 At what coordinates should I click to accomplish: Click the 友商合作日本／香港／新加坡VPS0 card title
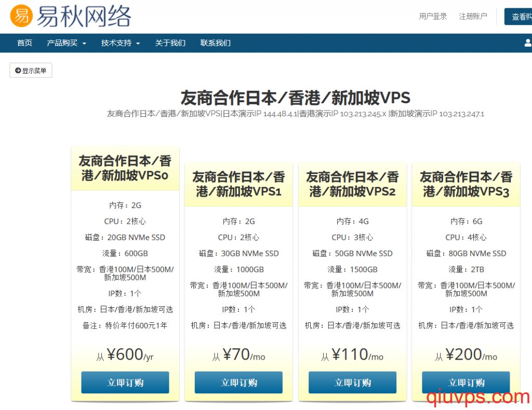pyautogui.click(x=125, y=168)
